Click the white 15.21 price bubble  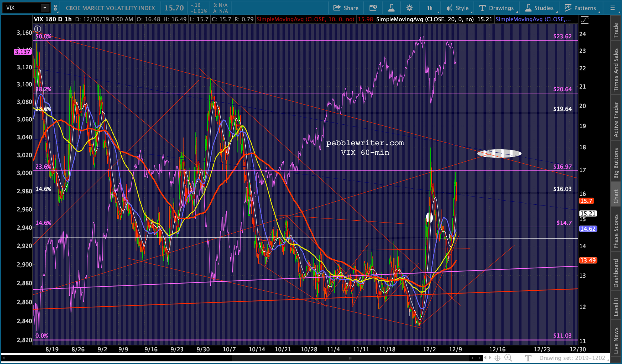pos(588,214)
